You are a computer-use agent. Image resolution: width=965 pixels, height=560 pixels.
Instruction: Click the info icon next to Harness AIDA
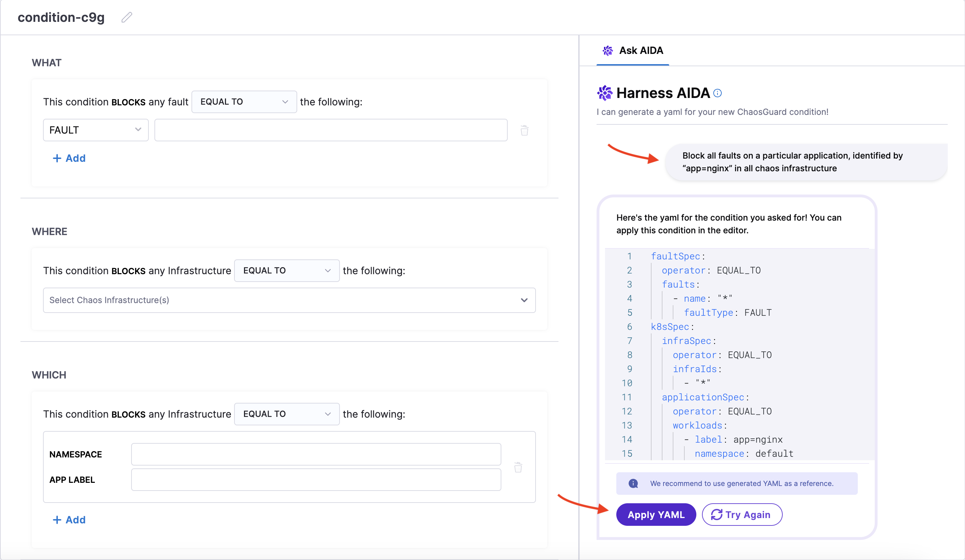pos(717,93)
